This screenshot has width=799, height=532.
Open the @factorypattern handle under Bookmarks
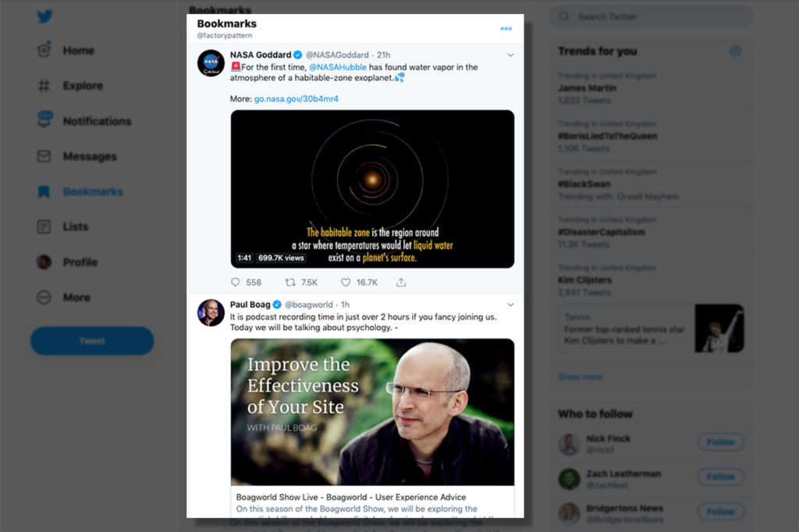coord(225,36)
